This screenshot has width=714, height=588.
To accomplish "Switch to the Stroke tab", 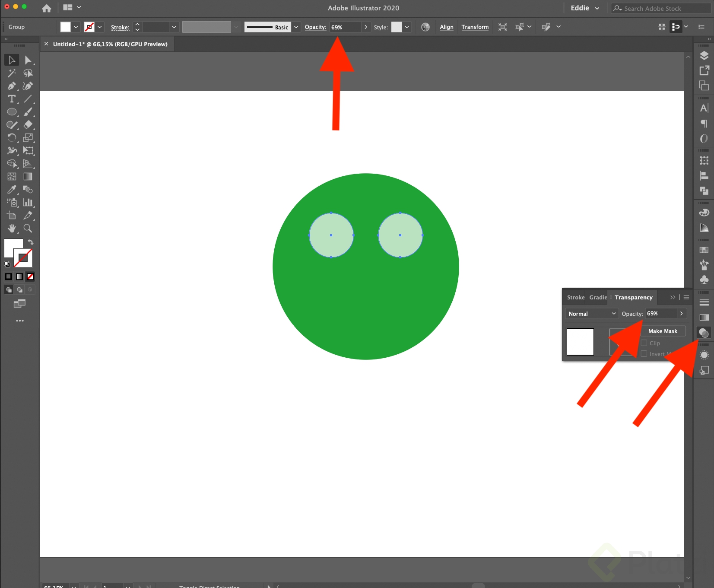I will pyautogui.click(x=575, y=297).
